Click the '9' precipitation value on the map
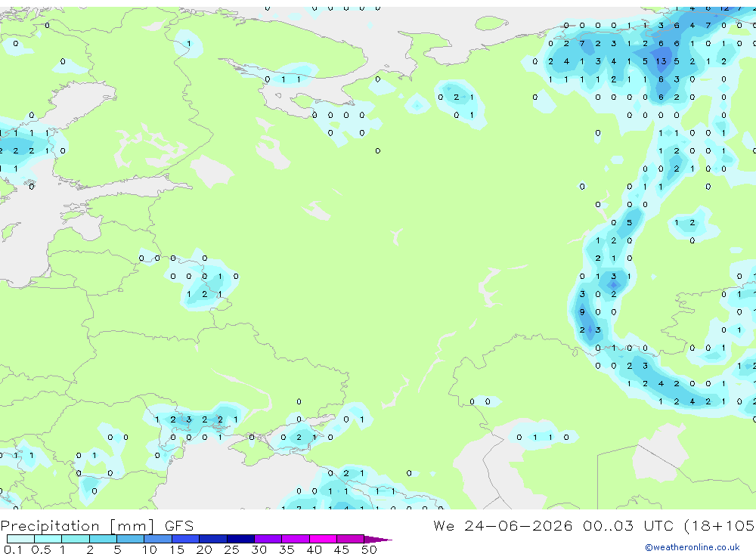The height and width of the screenshot is (554, 756). pos(582,312)
